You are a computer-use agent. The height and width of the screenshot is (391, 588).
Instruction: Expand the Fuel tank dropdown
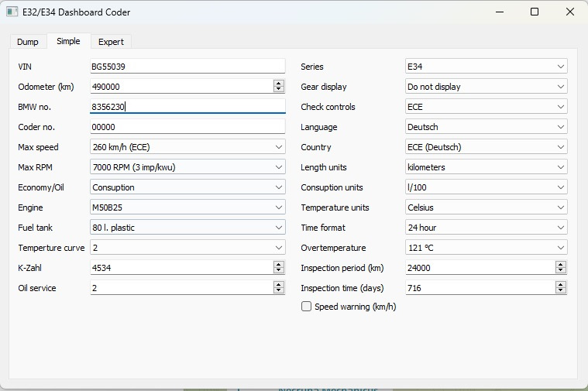[x=187, y=228]
